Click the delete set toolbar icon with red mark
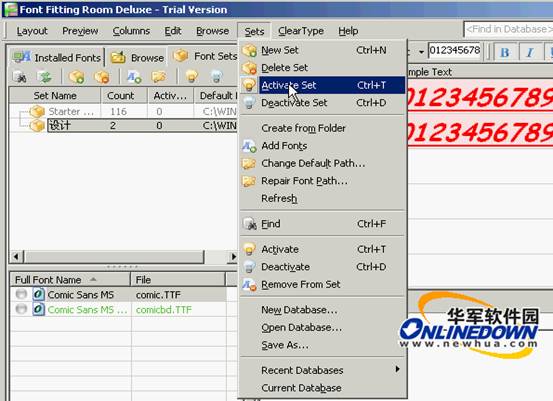The width and height of the screenshot is (553, 401). (102, 77)
